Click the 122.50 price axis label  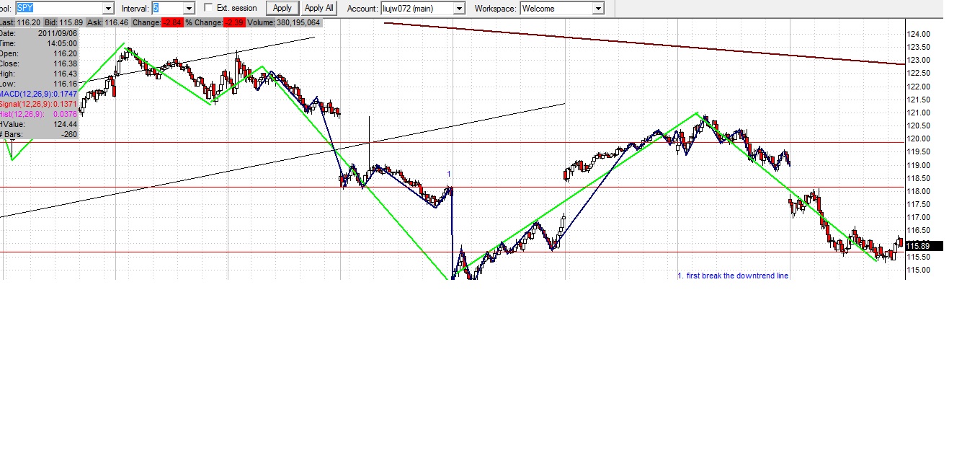click(x=919, y=73)
